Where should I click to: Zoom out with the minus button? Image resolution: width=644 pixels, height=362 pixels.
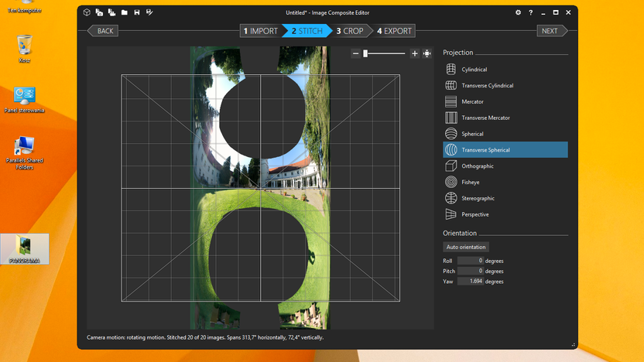pos(356,53)
